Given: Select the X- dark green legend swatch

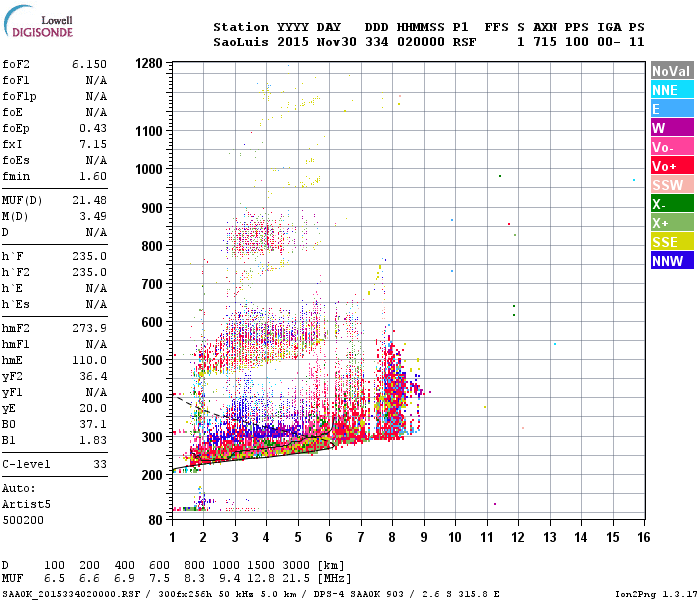Looking at the screenshot, I should click(x=672, y=204).
